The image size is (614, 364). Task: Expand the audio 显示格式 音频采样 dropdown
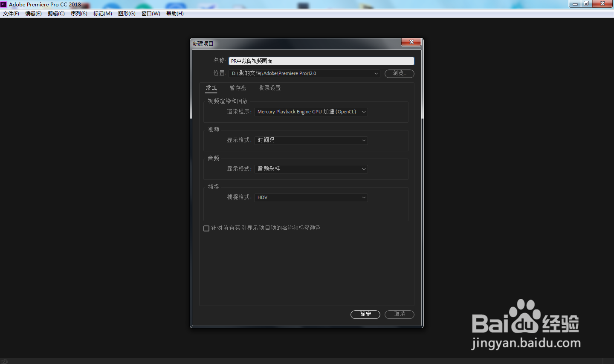(311, 169)
